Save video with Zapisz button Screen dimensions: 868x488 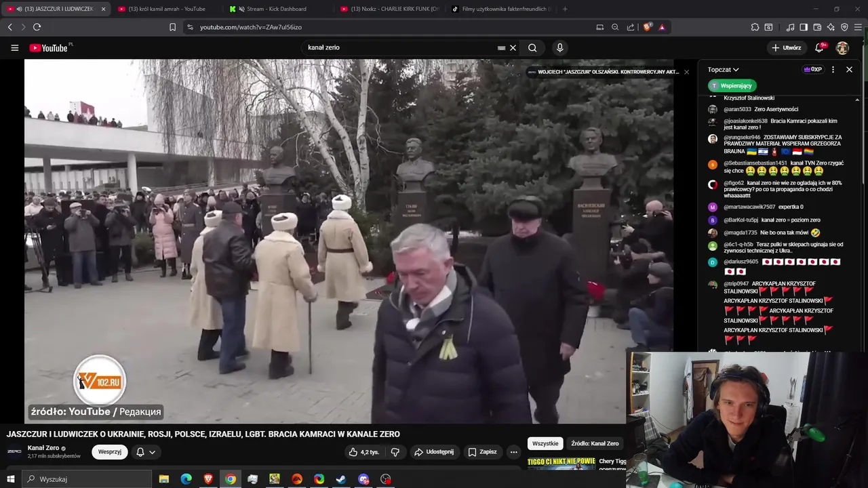482,452
